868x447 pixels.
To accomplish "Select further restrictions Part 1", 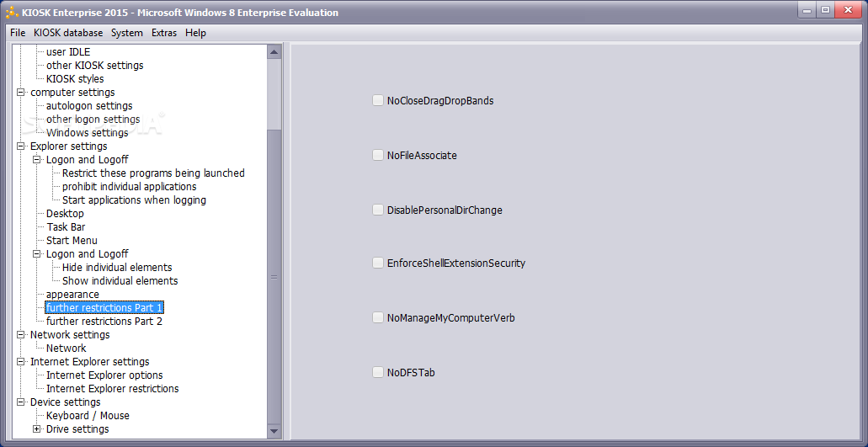I will tap(104, 307).
